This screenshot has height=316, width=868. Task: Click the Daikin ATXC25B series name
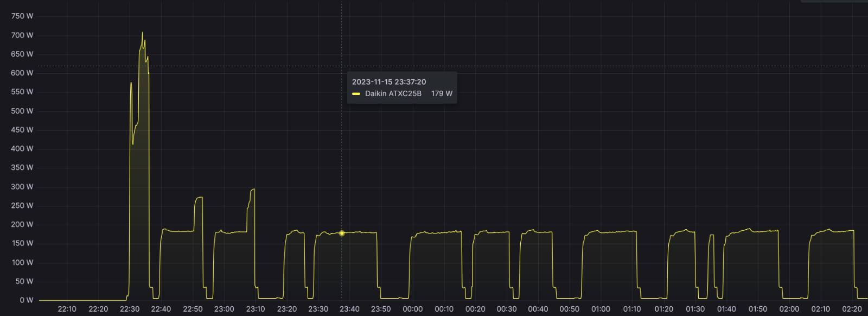[x=393, y=93]
